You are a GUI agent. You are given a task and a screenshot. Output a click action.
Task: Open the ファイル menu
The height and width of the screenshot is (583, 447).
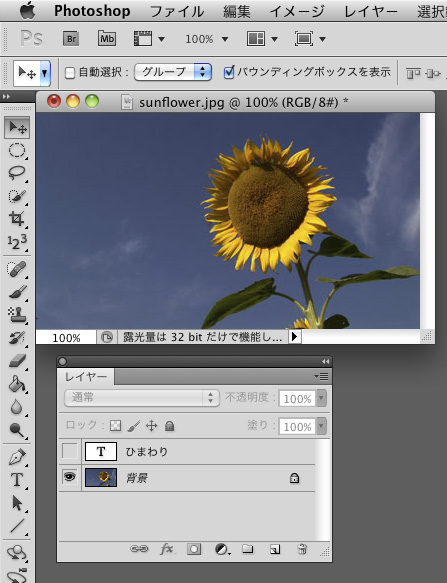pos(177,11)
